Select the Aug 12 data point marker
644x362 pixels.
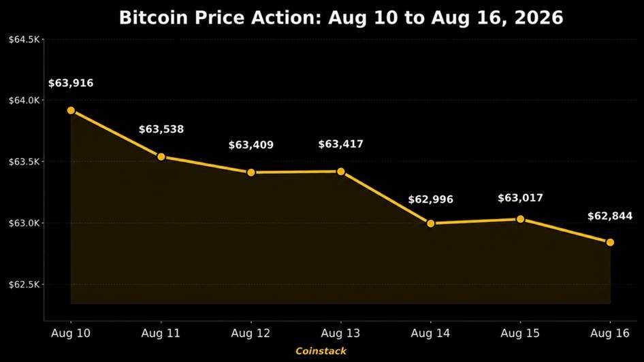coord(251,172)
